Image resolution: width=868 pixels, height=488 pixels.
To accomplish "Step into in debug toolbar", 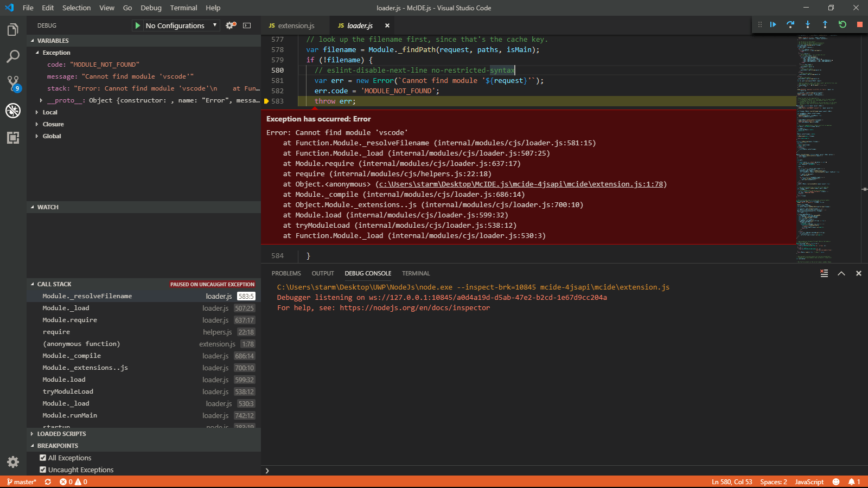I will click(x=808, y=24).
